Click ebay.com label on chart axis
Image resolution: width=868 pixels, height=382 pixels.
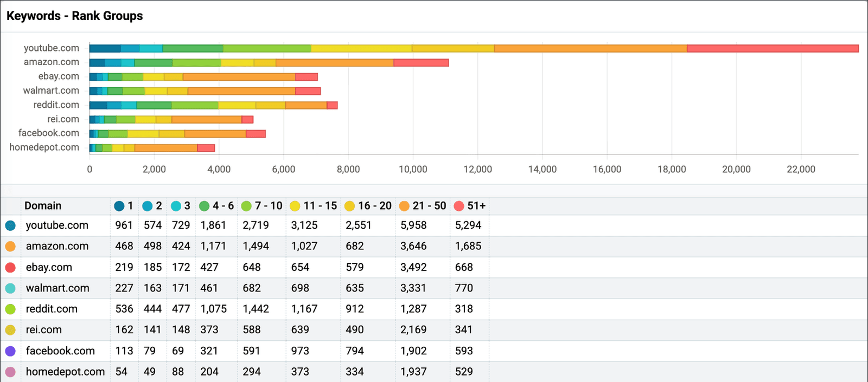tap(59, 76)
